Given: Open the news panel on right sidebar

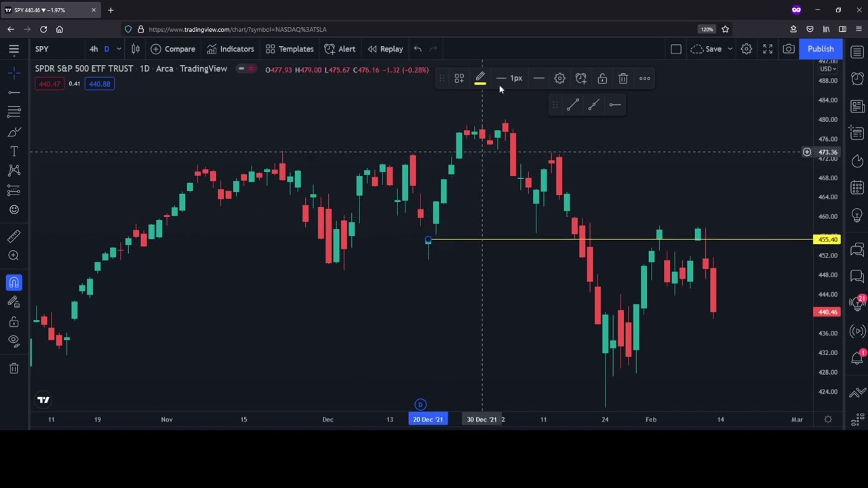Looking at the screenshot, I should [857, 106].
